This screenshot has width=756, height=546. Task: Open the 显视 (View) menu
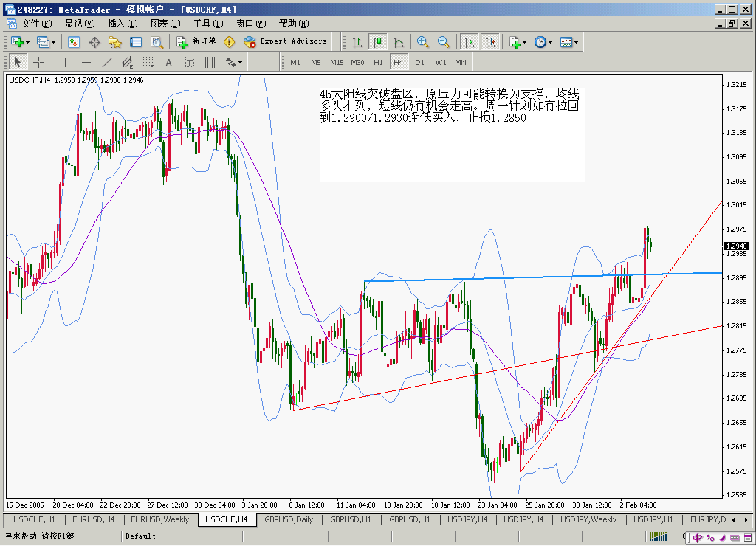click(80, 24)
